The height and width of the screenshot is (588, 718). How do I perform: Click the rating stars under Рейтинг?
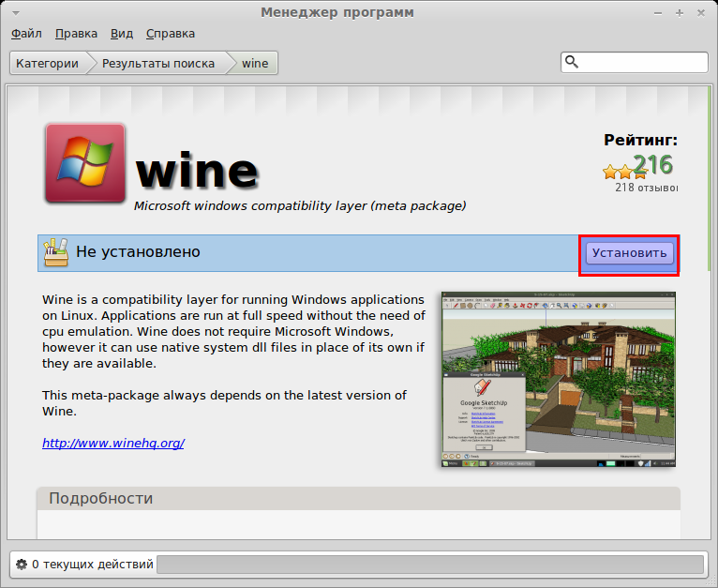pyautogui.click(x=624, y=173)
